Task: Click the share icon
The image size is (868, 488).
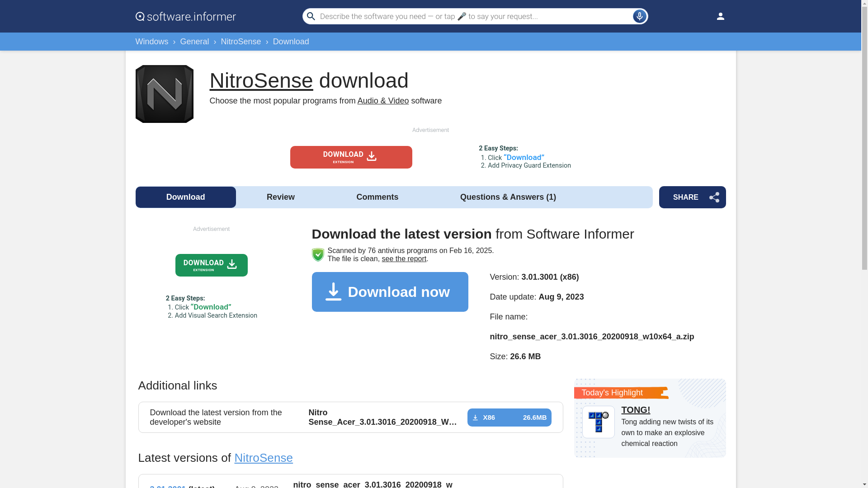Action: pos(714,197)
